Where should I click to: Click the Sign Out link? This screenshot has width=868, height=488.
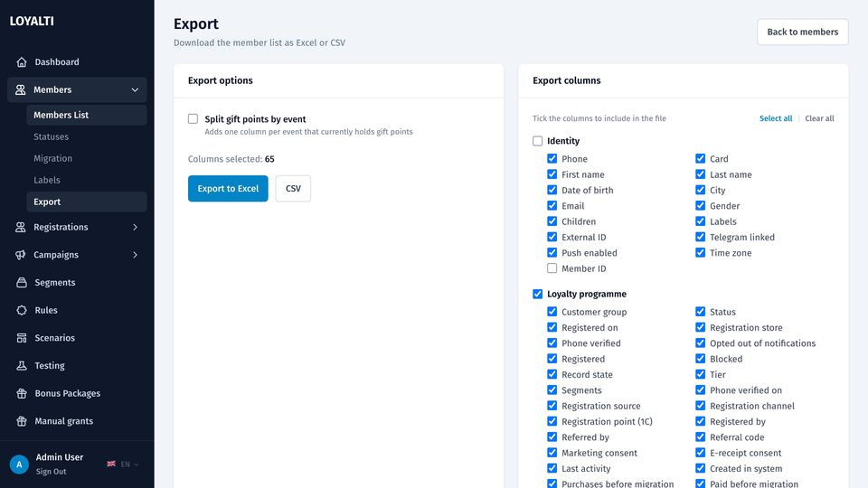[x=51, y=472]
